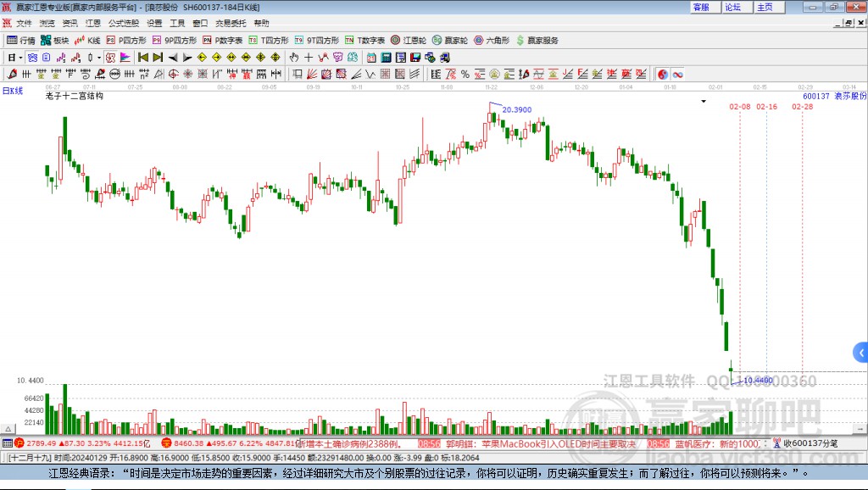
Task: Open the 江恩 menu
Action: click(93, 23)
